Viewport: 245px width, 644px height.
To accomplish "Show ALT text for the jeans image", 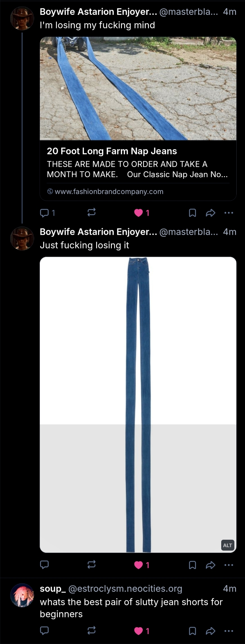I will [x=227, y=545].
